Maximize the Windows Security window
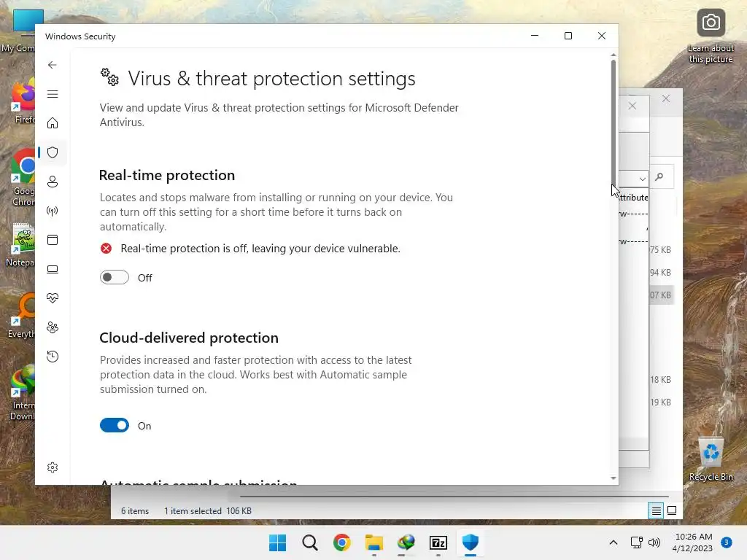Image resolution: width=747 pixels, height=560 pixels. coord(568,36)
